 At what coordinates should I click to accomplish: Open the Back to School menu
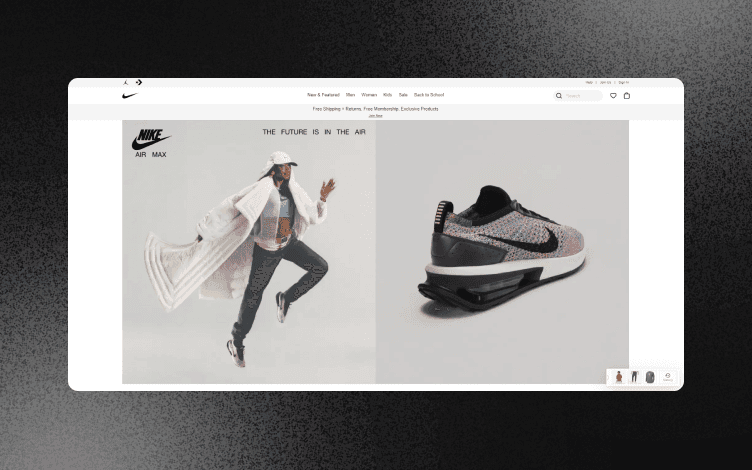click(x=429, y=95)
